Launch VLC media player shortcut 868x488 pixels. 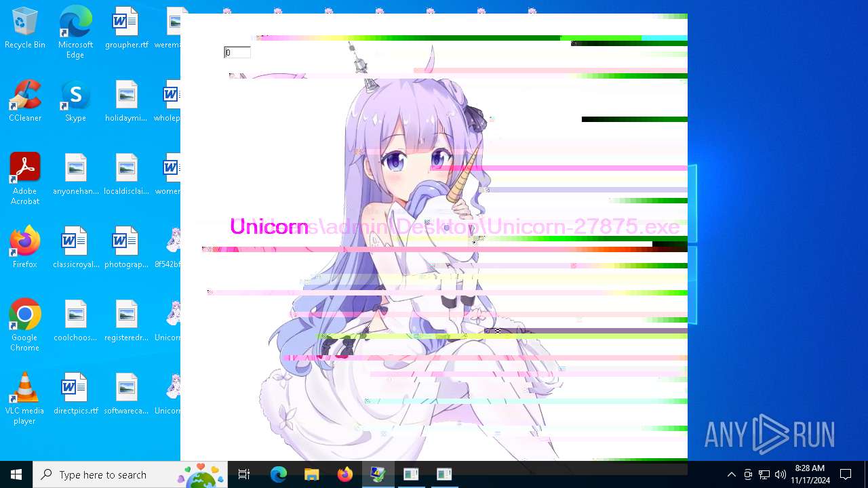pyautogui.click(x=25, y=399)
